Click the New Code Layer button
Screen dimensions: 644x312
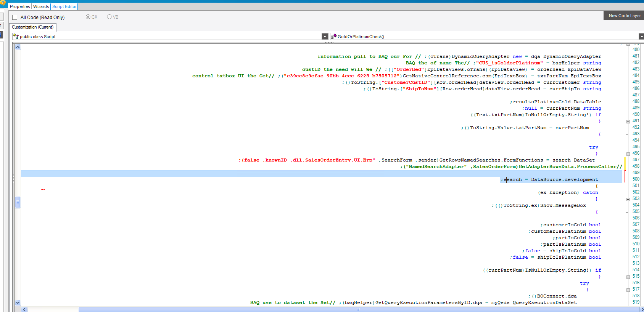(624, 16)
